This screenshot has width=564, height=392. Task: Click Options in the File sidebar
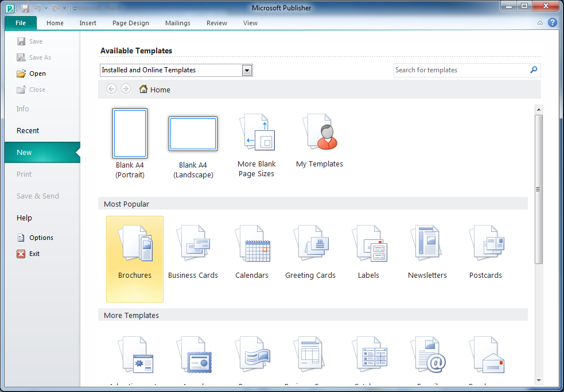41,238
